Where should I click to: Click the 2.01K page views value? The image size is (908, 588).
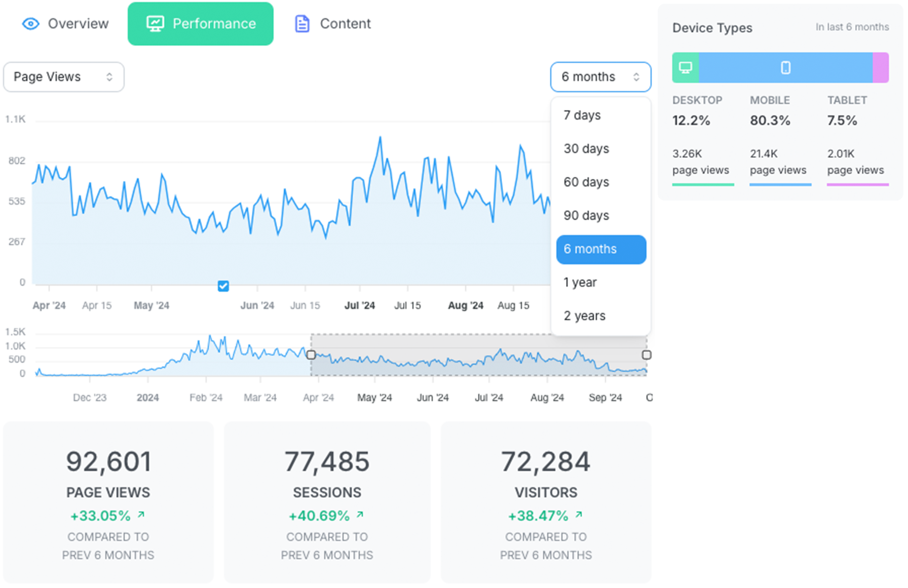856,162
